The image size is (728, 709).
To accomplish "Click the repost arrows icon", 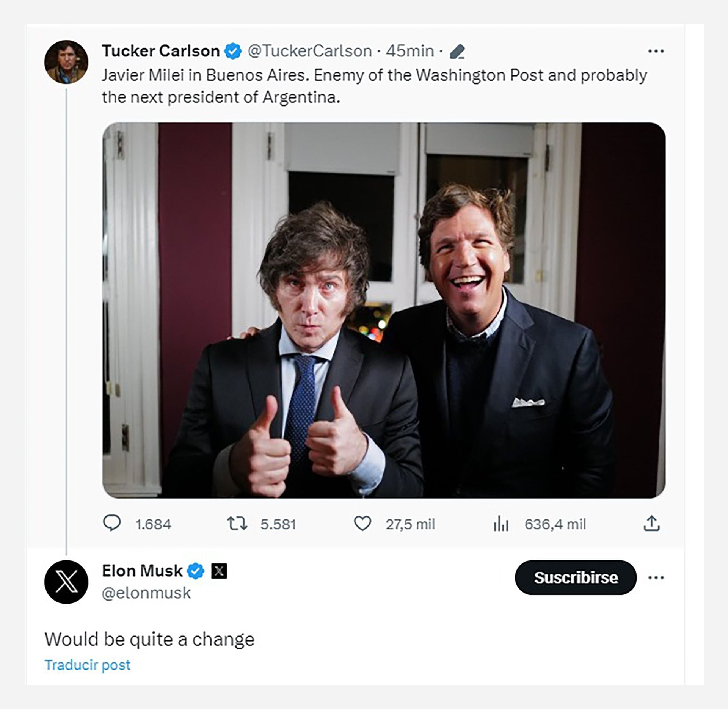I will tap(237, 524).
